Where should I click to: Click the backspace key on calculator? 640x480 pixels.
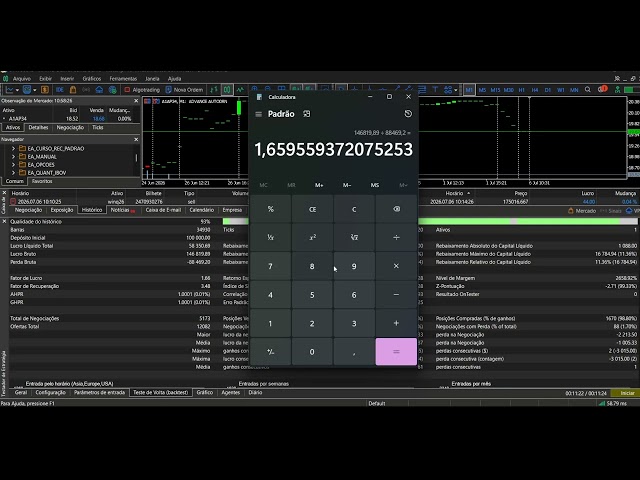pos(396,209)
